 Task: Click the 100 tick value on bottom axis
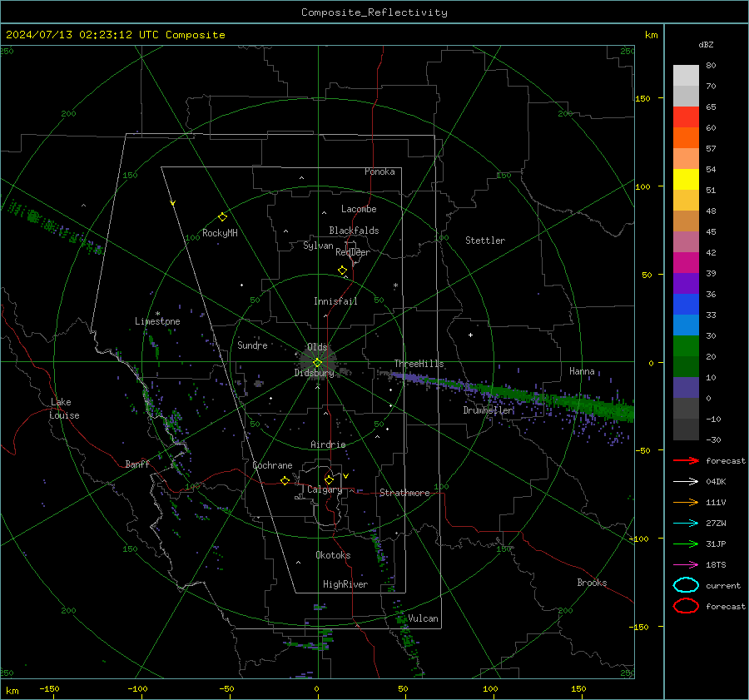(x=490, y=688)
